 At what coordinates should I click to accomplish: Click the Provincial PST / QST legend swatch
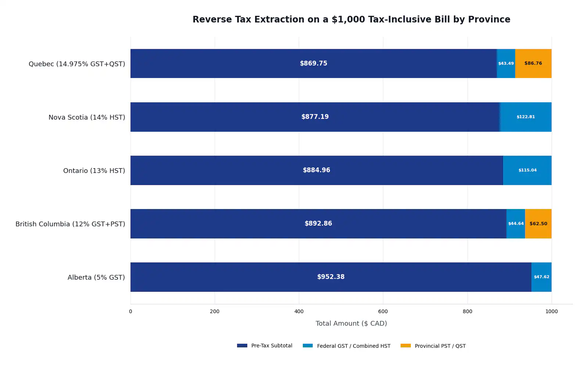pyautogui.click(x=406, y=346)
